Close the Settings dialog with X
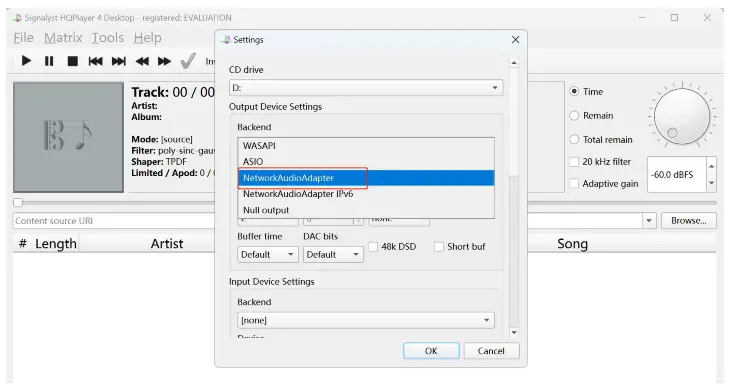Screen dimensions: 730x389 tap(515, 40)
